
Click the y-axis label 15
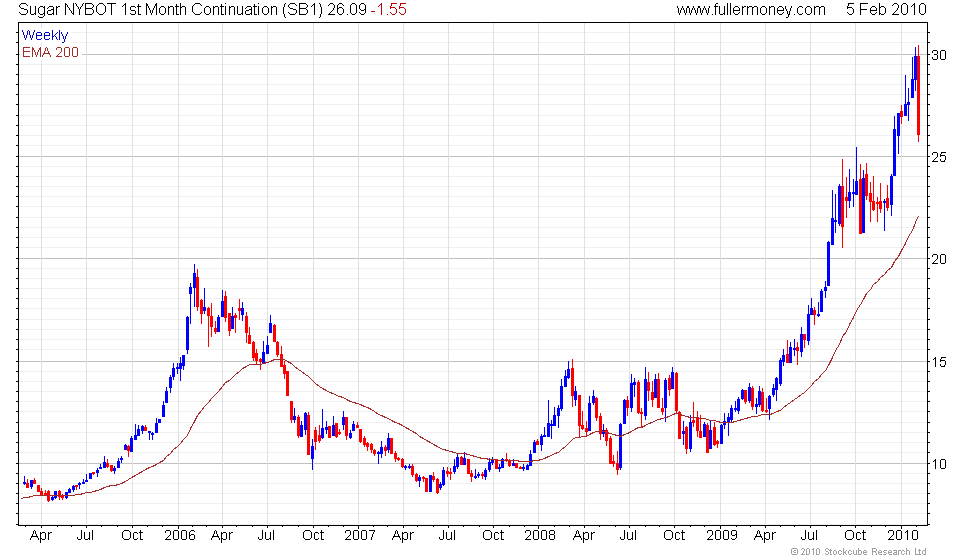[x=939, y=362]
